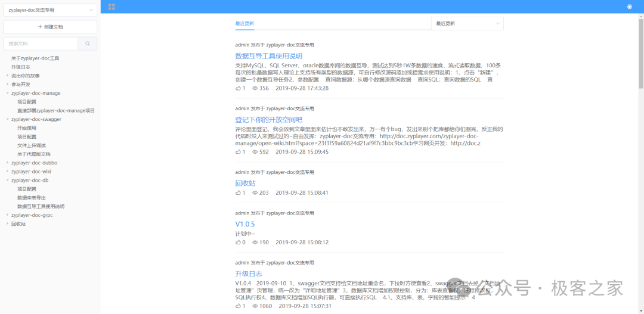
Task: Click the grid menu icon in blue header
Action: tap(112, 7)
